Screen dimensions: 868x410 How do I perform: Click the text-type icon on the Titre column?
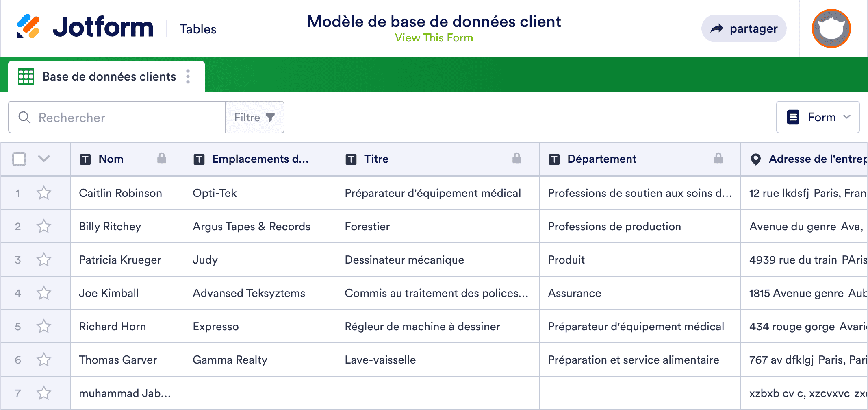pyautogui.click(x=352, y=159)
